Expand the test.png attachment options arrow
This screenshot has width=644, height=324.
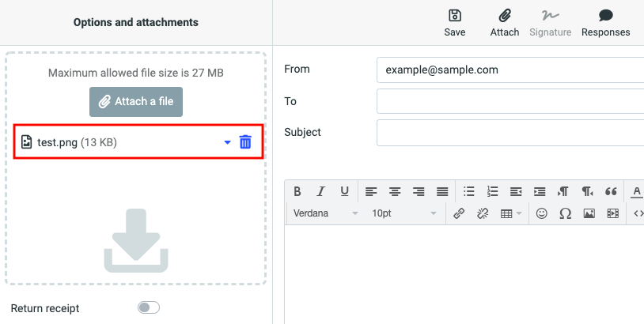click(x=227, y=142)
